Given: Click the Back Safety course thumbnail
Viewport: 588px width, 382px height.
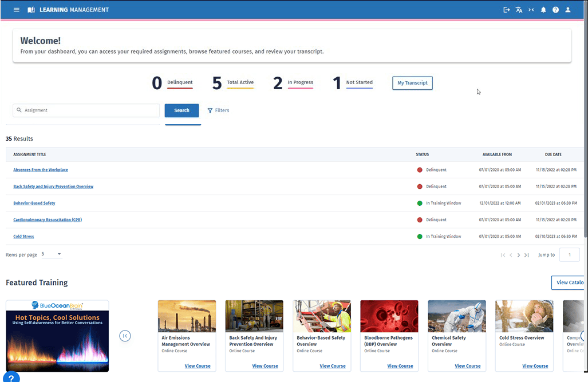Looking at the screenshot, I should [x=254, y=316].
